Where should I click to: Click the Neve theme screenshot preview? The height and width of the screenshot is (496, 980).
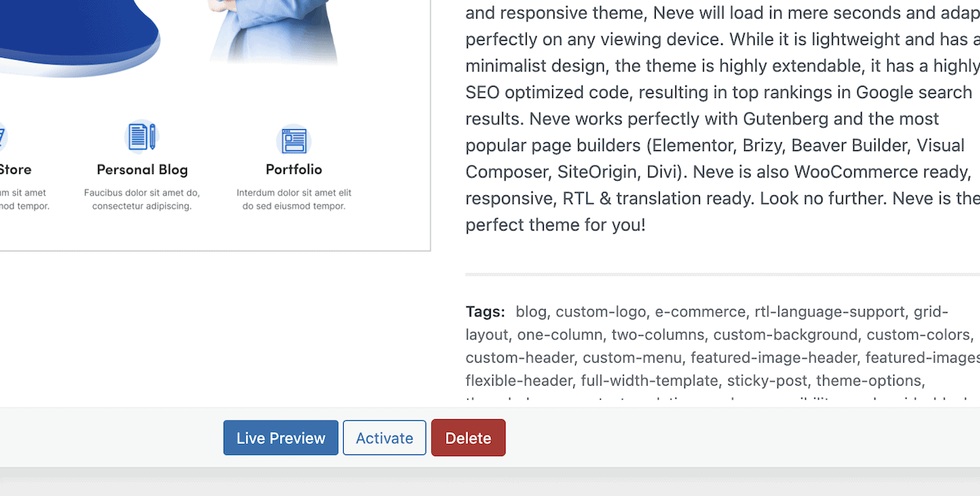215,125
